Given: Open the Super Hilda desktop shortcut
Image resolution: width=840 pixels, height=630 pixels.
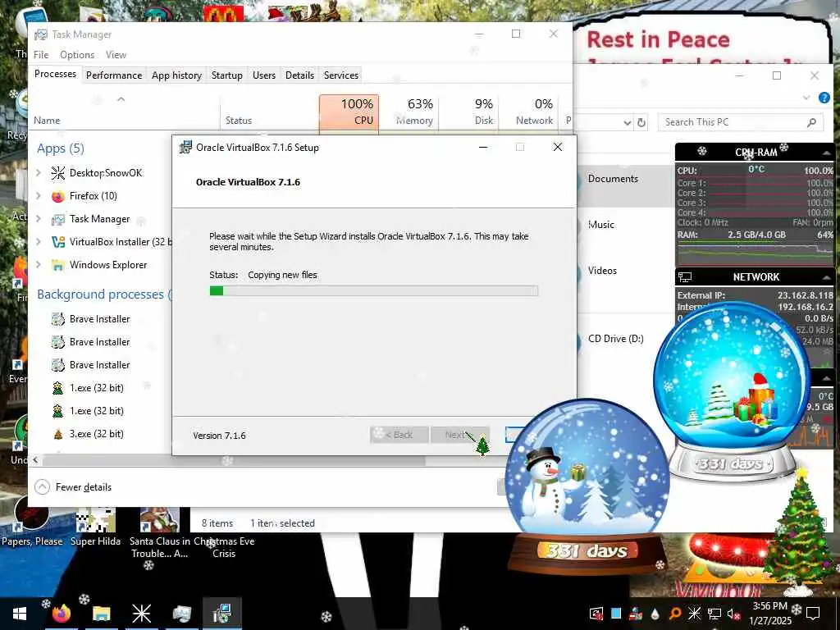Looking at the screenshot, I should pos(95,527).
